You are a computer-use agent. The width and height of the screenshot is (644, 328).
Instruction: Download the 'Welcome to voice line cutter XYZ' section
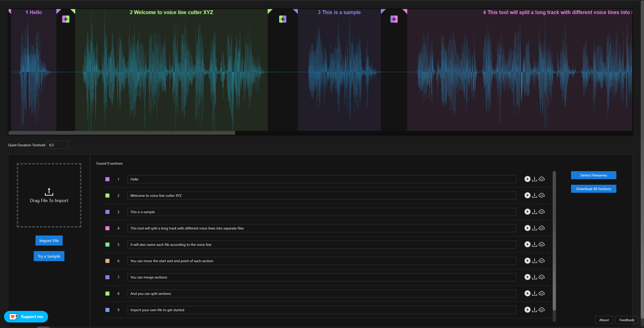tap(535, 195)
